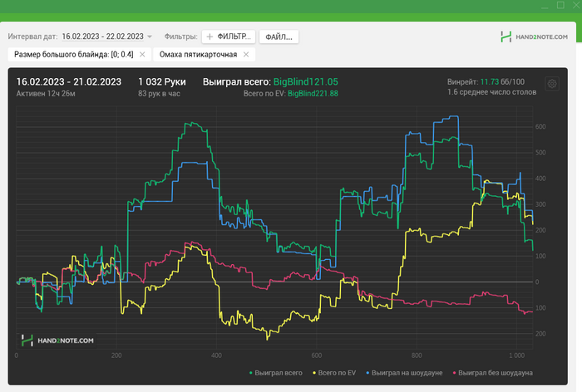Viewport: 582px width, 392px height.
Task: Remove the big blind size filter
Action: (142, 55)
